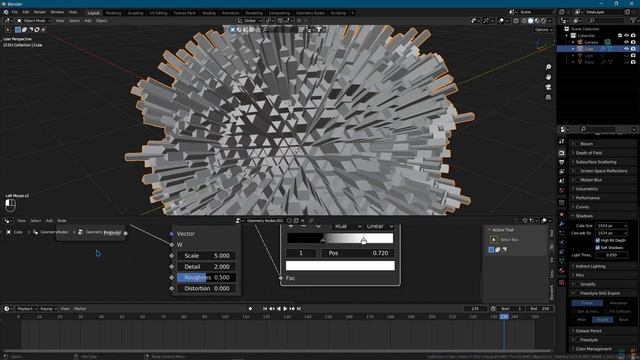This screenshot has width=640, height=360.
Task: Click the color ramp white swatch
Action: tap(340, 266)
